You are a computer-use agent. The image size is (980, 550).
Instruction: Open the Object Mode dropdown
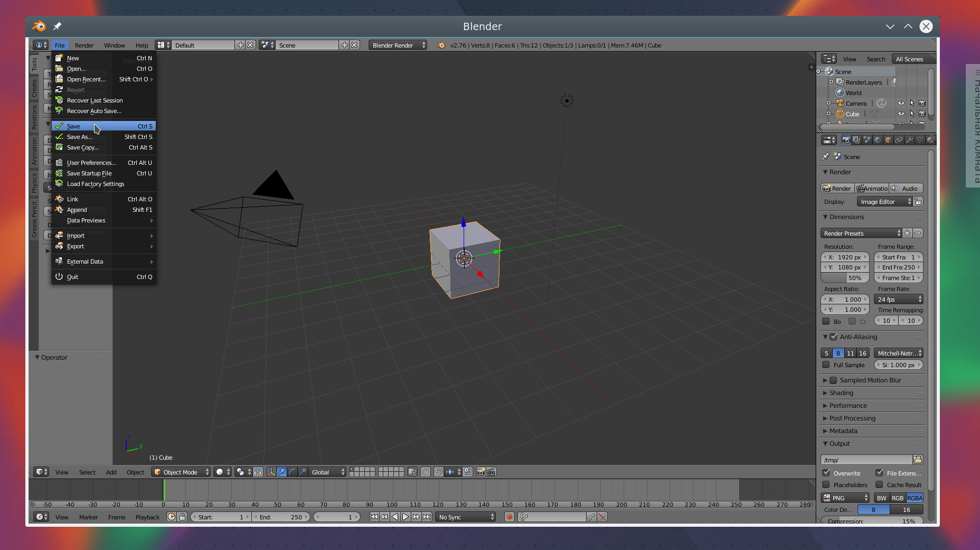(181, 472)
